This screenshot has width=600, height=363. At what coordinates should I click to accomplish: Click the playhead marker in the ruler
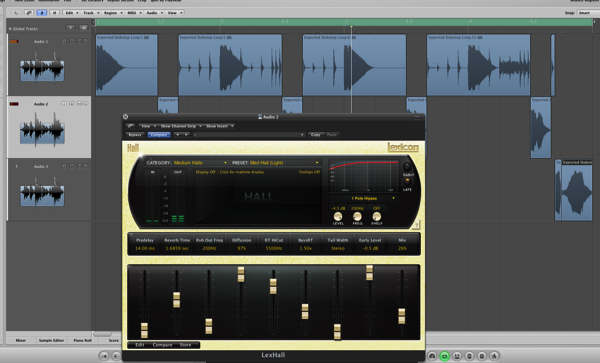(x=351, y=26)
